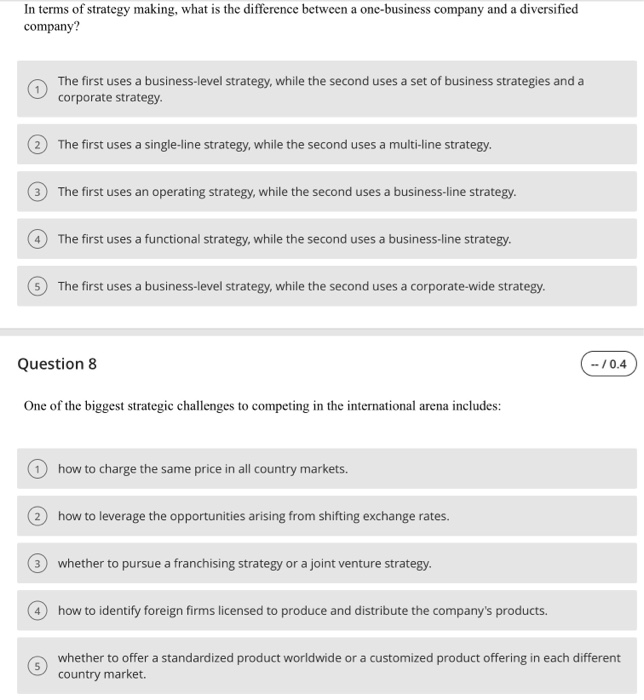Image resolution: width=644 pixels, height=700 pixels.
Task: Click the one-business versus diversified question text
Action: pyautogui.click(x=301, y=17)
